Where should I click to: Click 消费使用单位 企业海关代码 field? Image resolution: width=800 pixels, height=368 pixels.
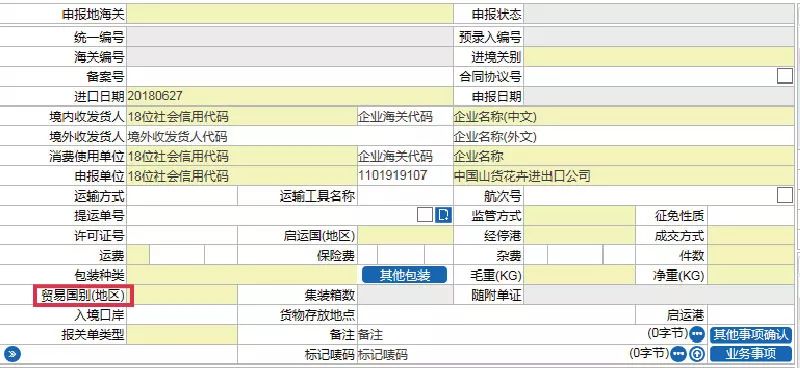(405, 156)
